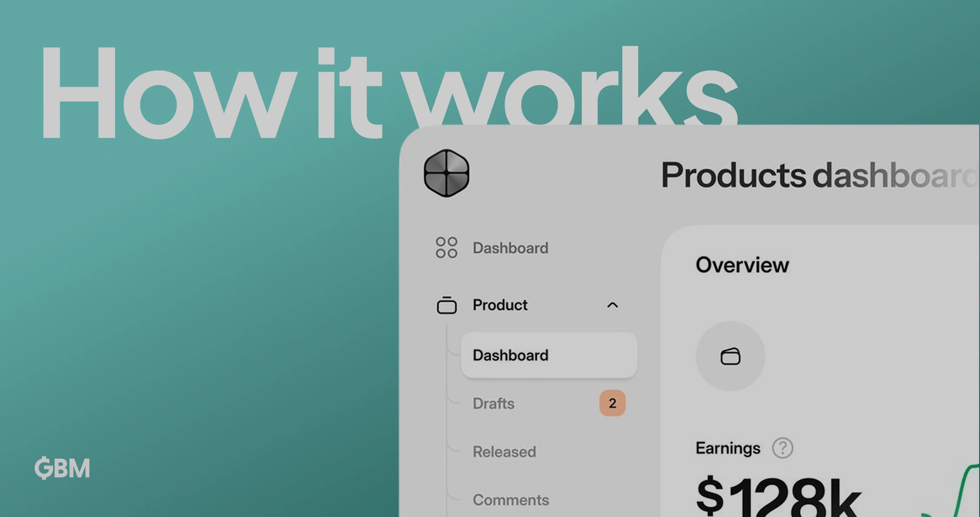Click the Earnings help question-mark icon
This screenshot has width=980, height=517.
(782, 448)
